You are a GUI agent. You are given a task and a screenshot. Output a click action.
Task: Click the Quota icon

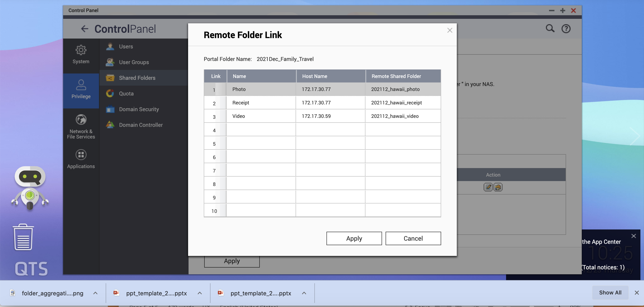[110, 93]
